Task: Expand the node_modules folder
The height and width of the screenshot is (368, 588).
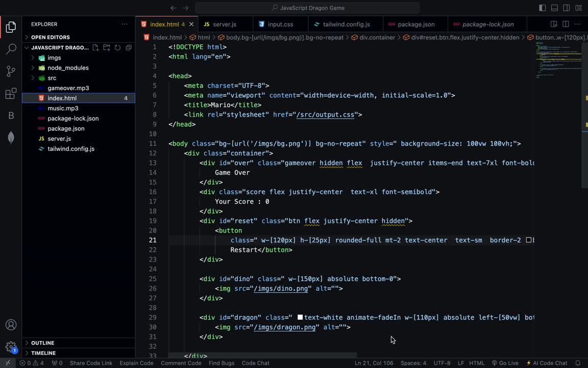Action: click(68, 67)
